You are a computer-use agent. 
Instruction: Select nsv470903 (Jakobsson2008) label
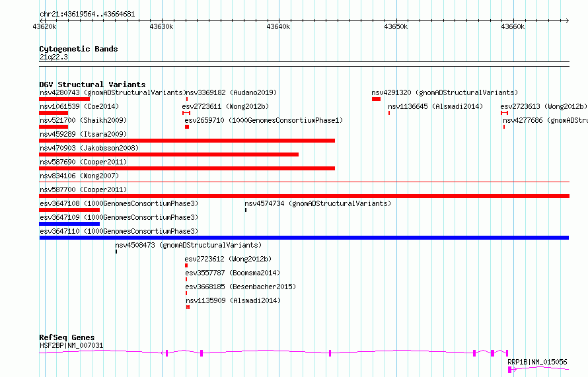(x=89, y=148)
